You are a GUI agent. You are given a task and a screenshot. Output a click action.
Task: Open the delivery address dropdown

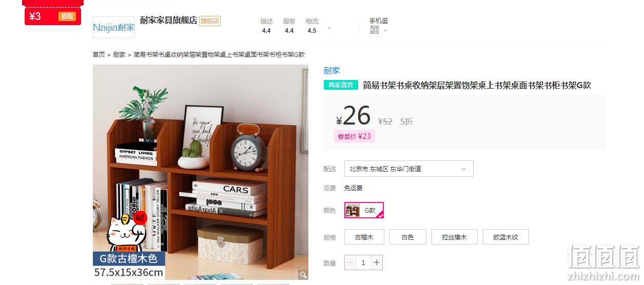(x=409, y=169)
